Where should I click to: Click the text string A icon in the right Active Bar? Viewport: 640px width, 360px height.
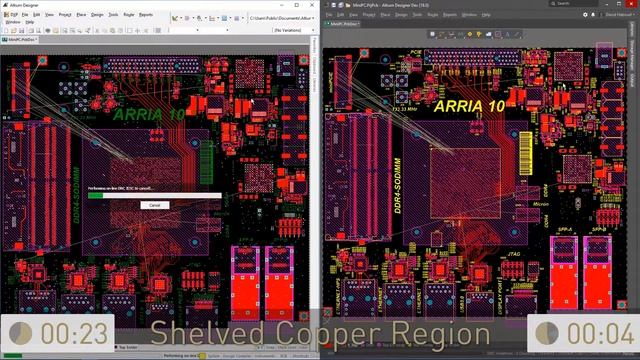[x=507, y=34]
